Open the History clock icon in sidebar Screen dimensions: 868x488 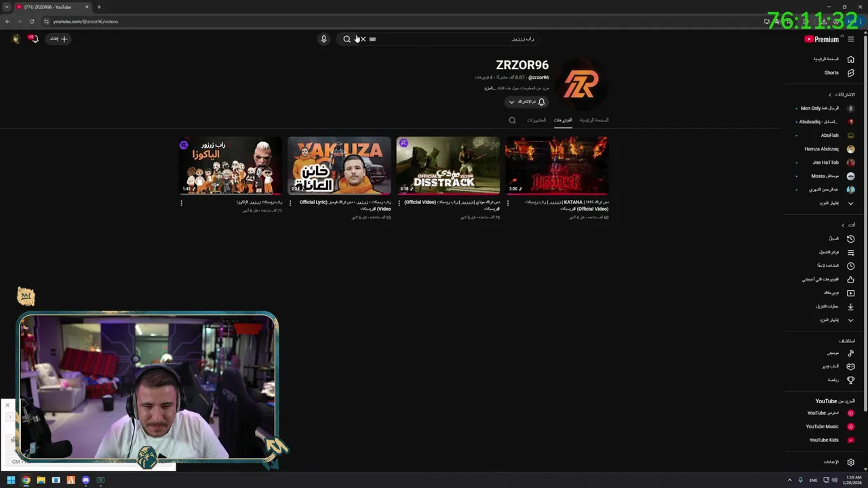pyautogui.click(x=850, y=239)
